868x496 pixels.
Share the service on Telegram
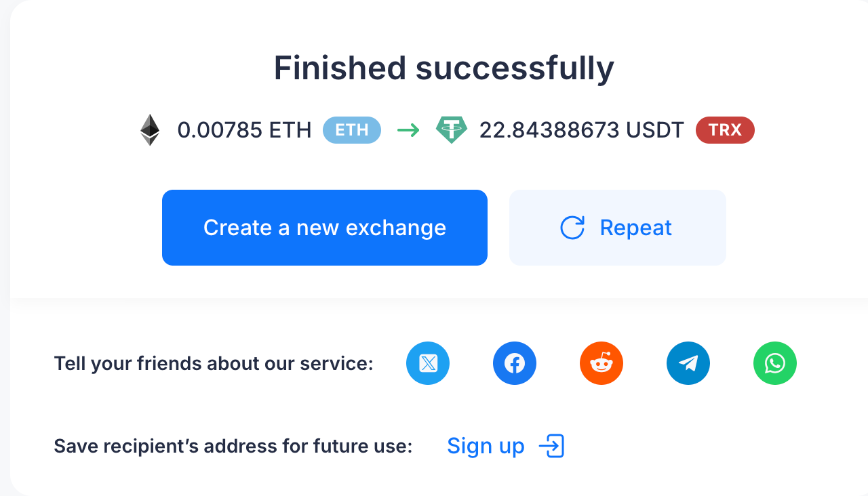pos(688,363)
